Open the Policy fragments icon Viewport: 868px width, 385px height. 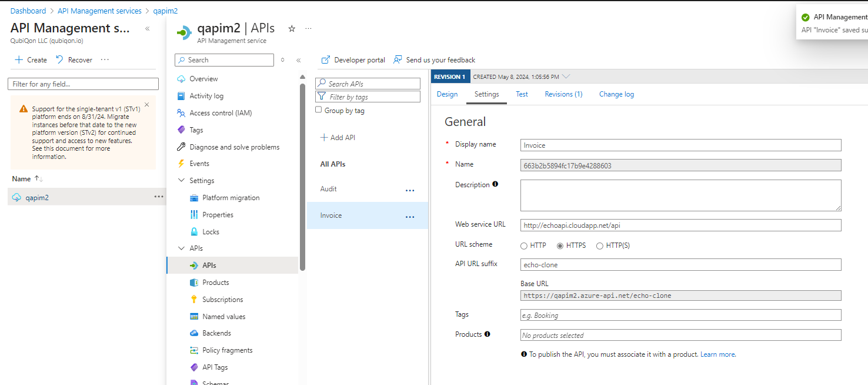(194, 350)
